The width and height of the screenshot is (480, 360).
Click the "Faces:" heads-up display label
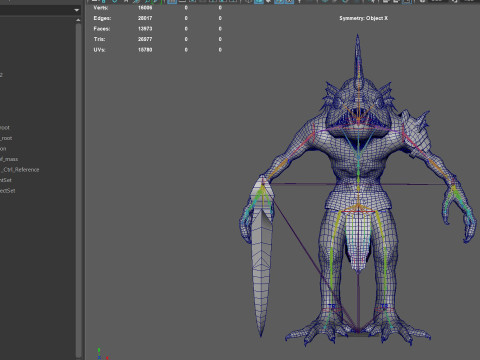click(102, 29)
